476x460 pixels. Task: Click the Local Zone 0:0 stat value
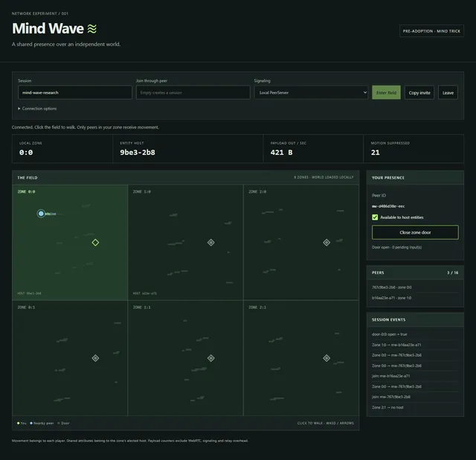(26, 153)
